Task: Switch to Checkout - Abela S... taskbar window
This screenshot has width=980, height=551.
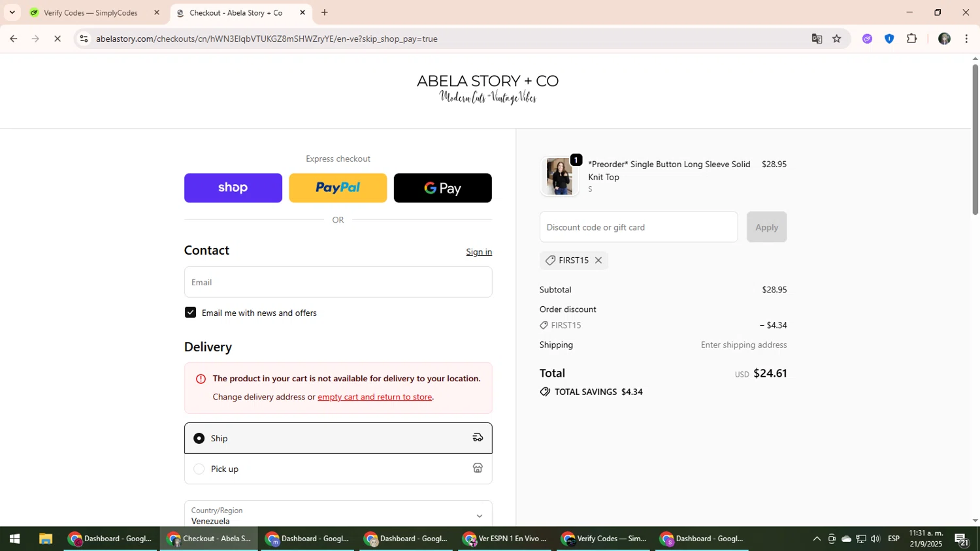Action: pos(209,539)
